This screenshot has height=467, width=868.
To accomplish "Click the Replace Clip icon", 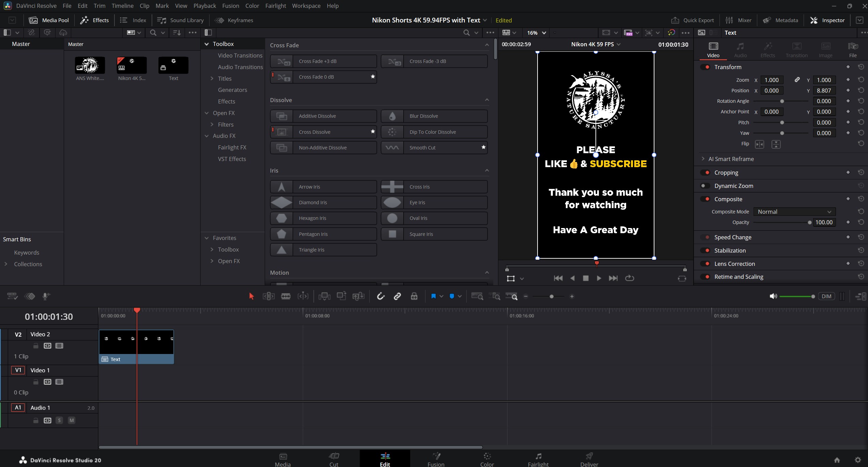I will click(358, 296).
